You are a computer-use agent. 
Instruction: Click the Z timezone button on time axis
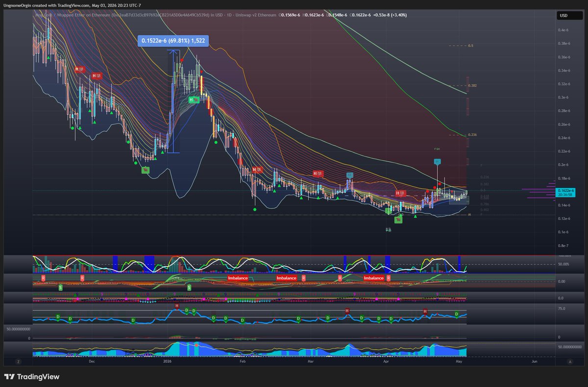18,362
